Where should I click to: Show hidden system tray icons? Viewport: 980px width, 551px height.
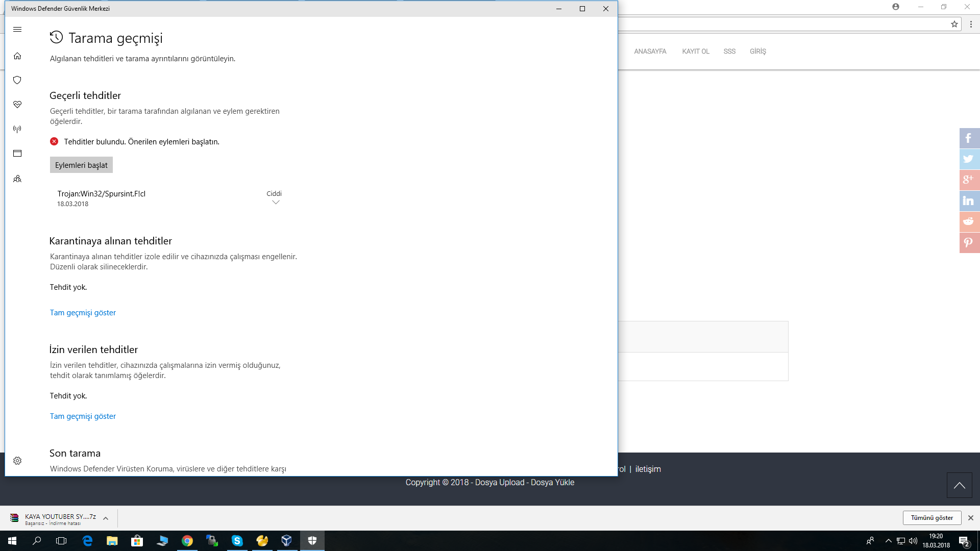889,541
